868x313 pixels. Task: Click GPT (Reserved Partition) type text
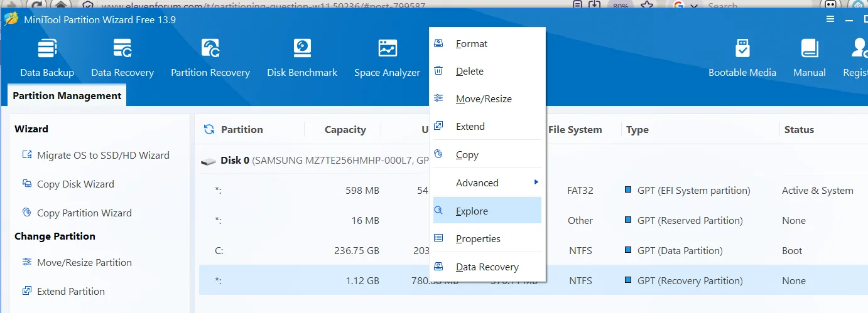pyautogui.click(x=690, y=221)
